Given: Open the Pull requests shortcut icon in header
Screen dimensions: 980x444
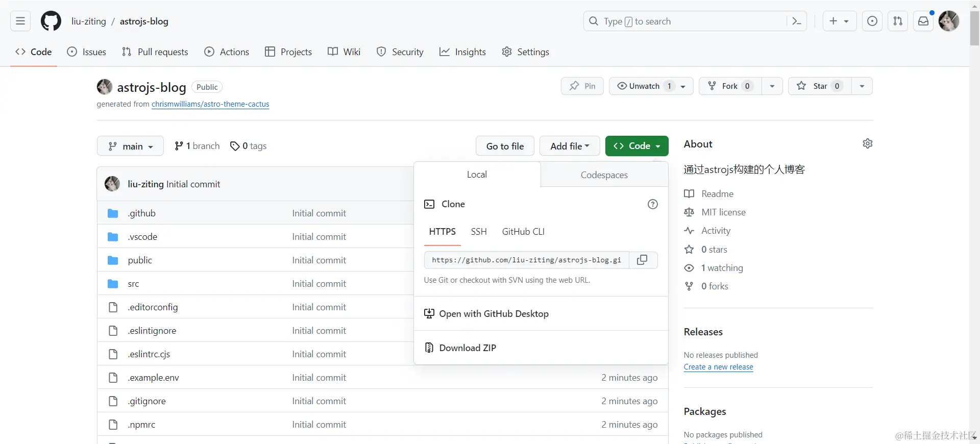Looking at the screenshot, I should tap(898, 21).
